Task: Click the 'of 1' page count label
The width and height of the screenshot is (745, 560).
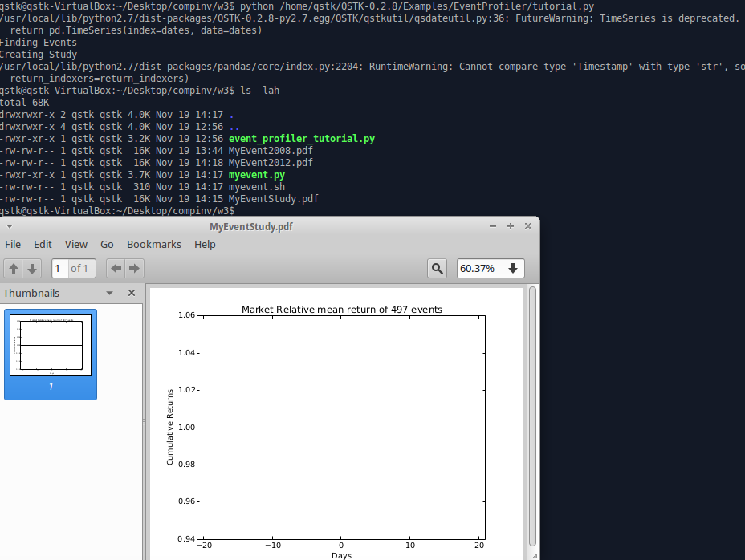Action: (79, 268)
